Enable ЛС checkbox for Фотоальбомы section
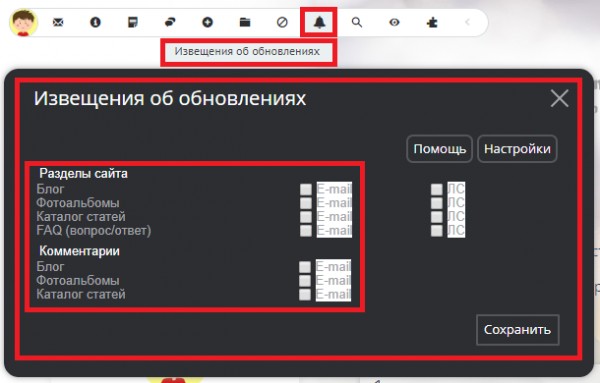This screenshot has width=600, height=383. (x=437, y=203)
